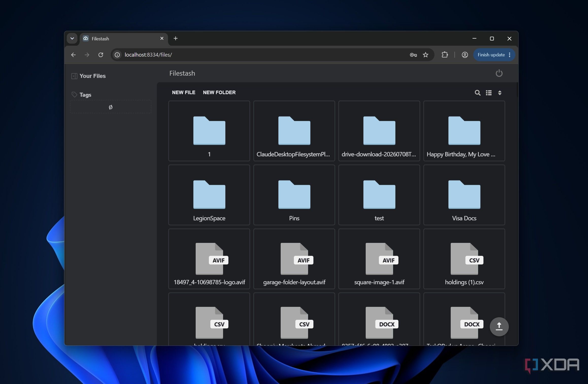Open the test folder
This screenshot has height=384, width=588.
click(x=379, y=195)
